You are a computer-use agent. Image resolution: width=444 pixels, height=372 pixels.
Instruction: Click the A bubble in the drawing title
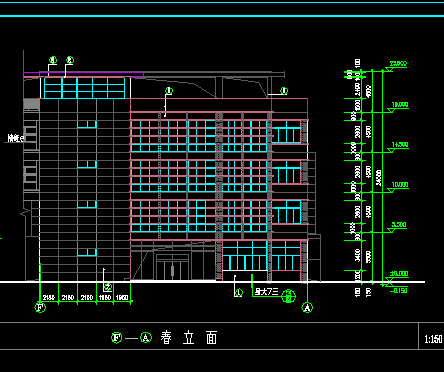click(x=146, y=338)
